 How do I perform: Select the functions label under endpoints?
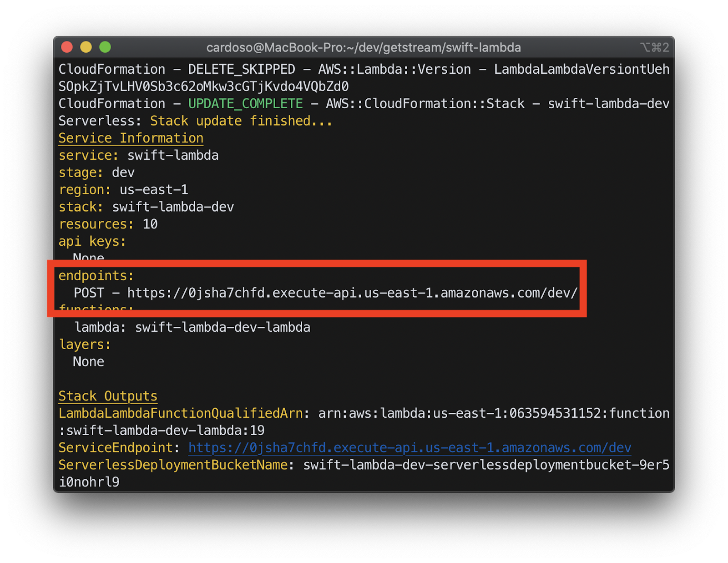pyautogui.click(x=95, y=309)
